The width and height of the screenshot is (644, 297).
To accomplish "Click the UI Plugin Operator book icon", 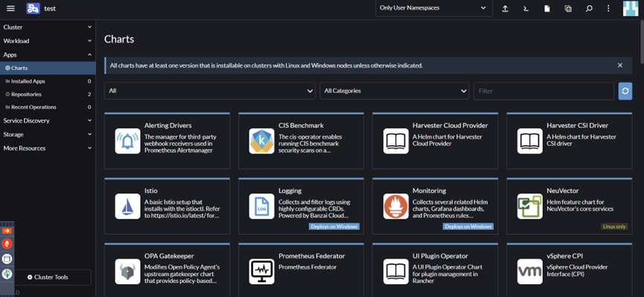I will [396, 272].
